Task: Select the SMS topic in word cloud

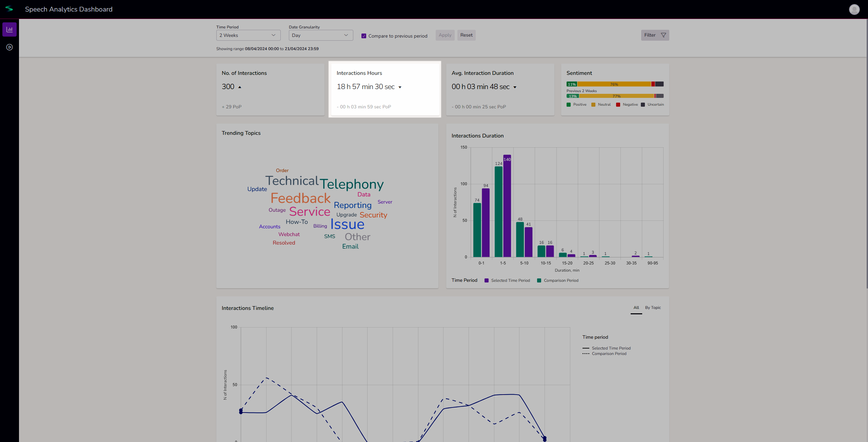Action: [x=330, y=236]
